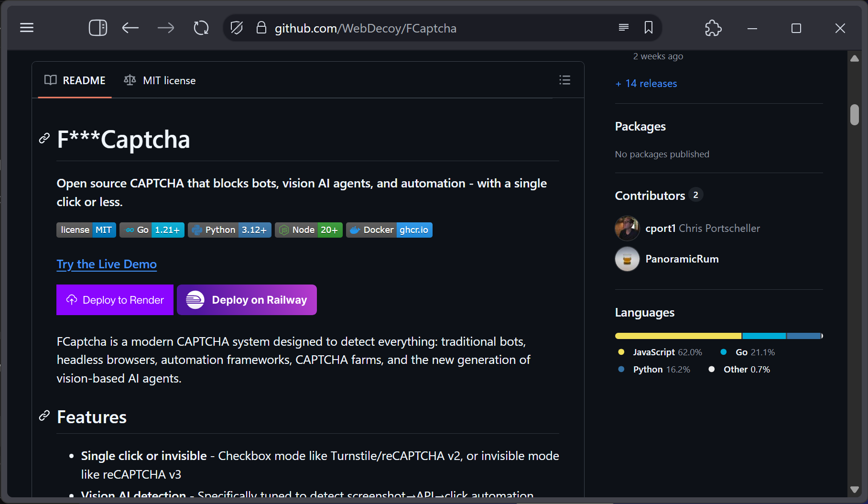Open the + 14 releases link
The image size is (868, 504).
tap(646, 83)
